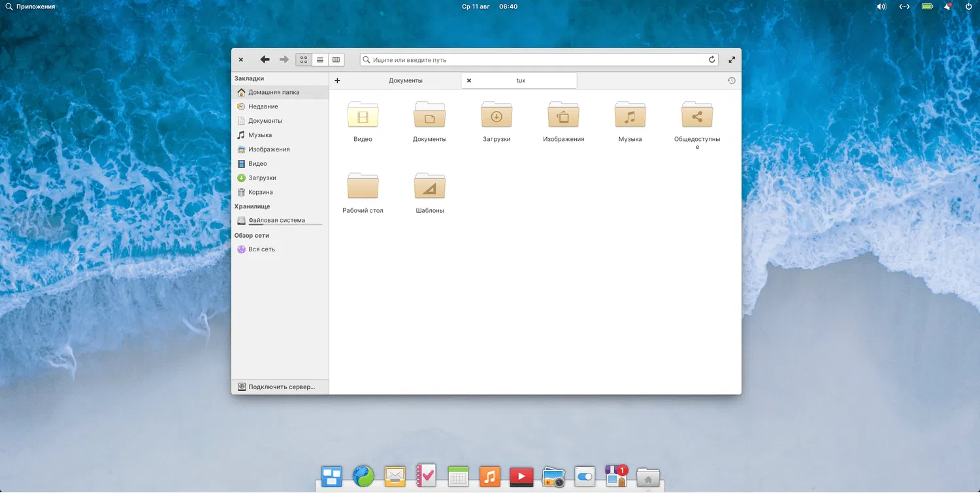Switch to list view mode
This screenshot has height=493, width=980.
[320, 59]
